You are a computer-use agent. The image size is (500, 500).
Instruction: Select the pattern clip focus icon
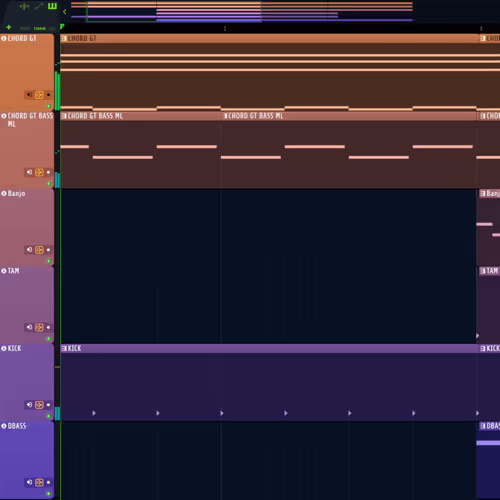click(52, 6)
